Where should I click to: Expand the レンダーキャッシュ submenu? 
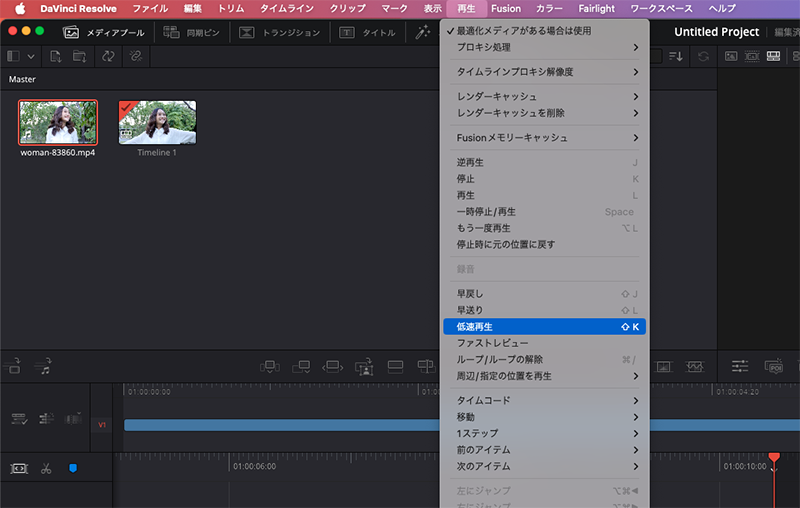point(544,96)
